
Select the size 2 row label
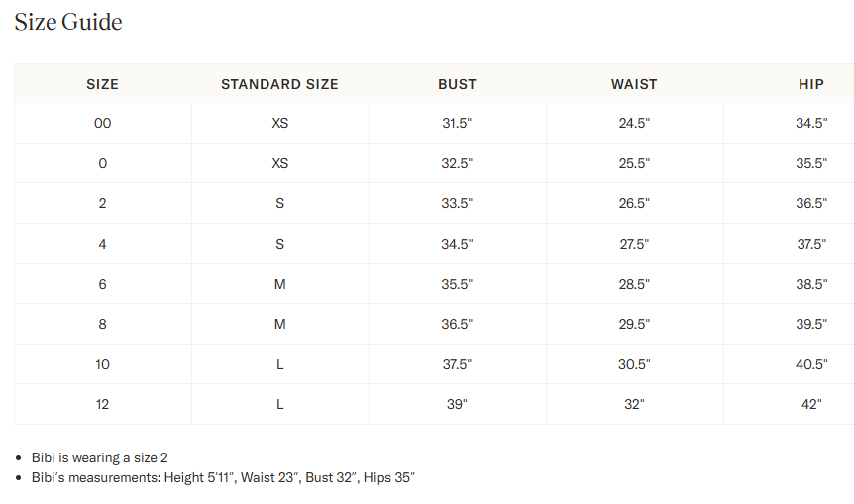tap(102, 203)
